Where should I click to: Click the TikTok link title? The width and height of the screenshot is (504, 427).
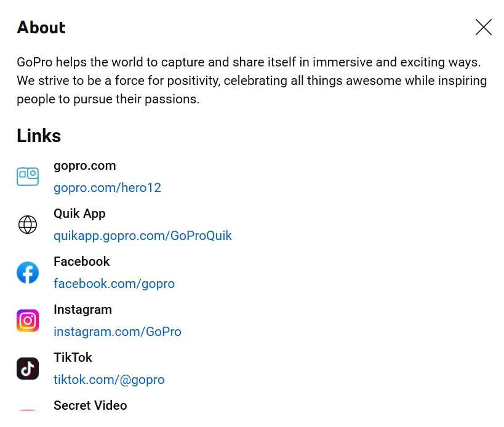[73, 357]
